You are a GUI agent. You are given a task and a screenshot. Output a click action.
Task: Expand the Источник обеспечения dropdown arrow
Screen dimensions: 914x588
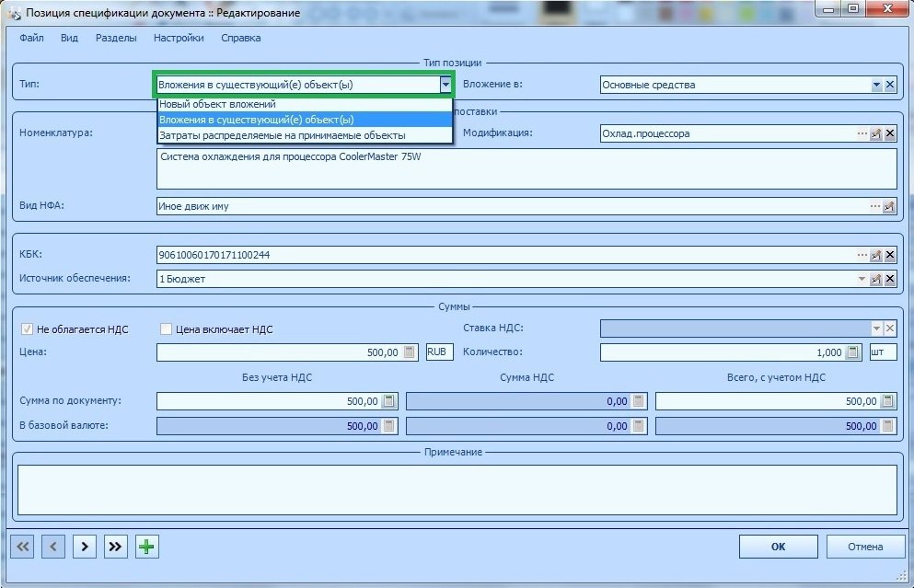pyautogui.click(x=862, y=279)
